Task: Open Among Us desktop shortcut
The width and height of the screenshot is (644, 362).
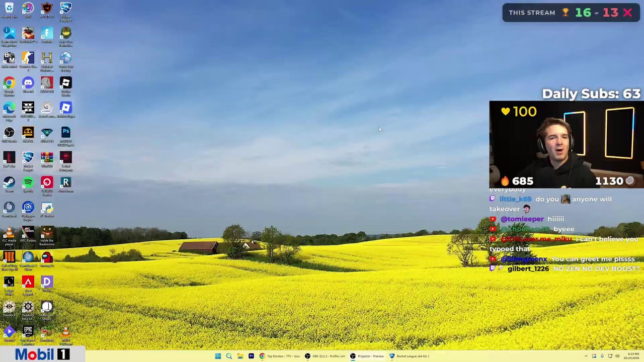Action: point(47,259)
